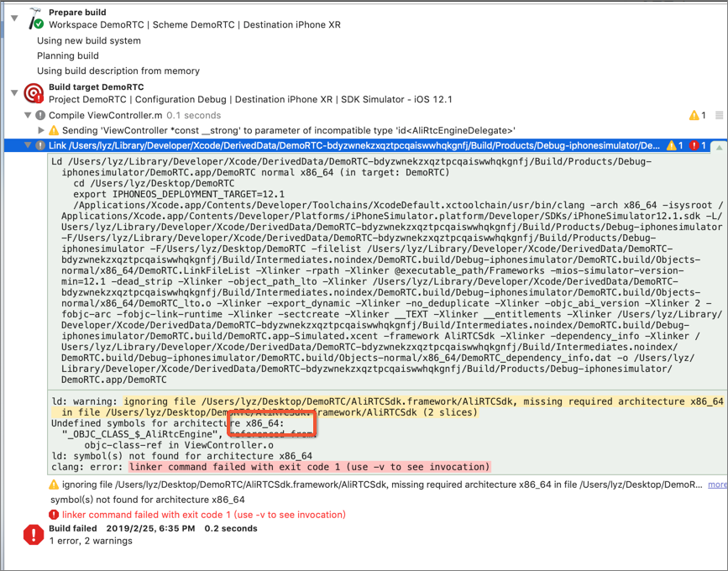This screenshot has height=571, width=728.
Task: Click the '_OBJC_CLASS_$_AliRtcEngine' symbol line
Action: tap(189, 434)
